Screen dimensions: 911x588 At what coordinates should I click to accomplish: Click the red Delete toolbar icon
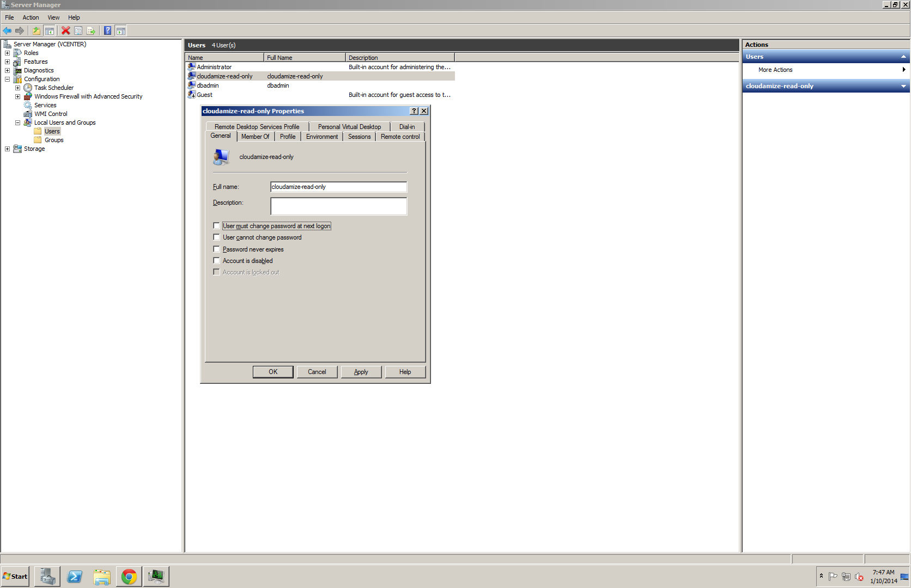(65, 30)
